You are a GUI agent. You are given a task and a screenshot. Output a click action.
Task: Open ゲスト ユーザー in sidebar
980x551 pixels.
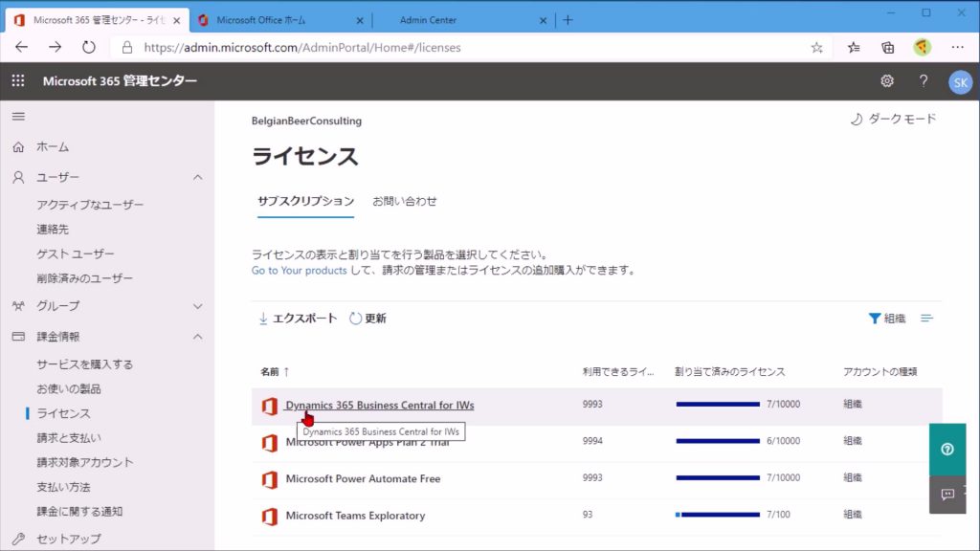[x=76, y=254]
